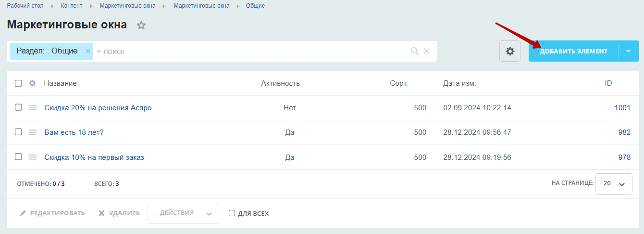The width and height of the screenshot is (644, 234).
Task: Open the 'Скидка 10% на первый заказ' link
Action: click(x=94, y=157)
